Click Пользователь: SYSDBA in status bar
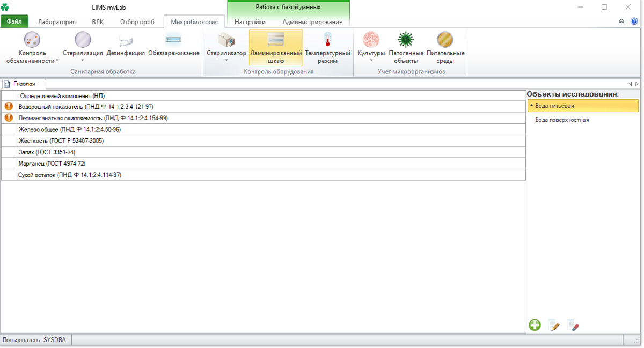Image resolution: width=644 pixels, height=348 pixels. 34,340
